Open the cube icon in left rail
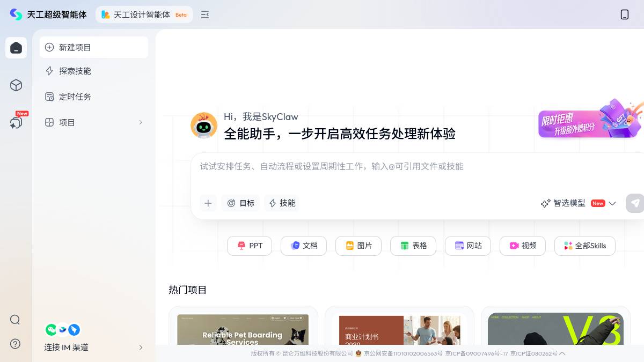Viewport: 644px width, 362px height. 16,85
